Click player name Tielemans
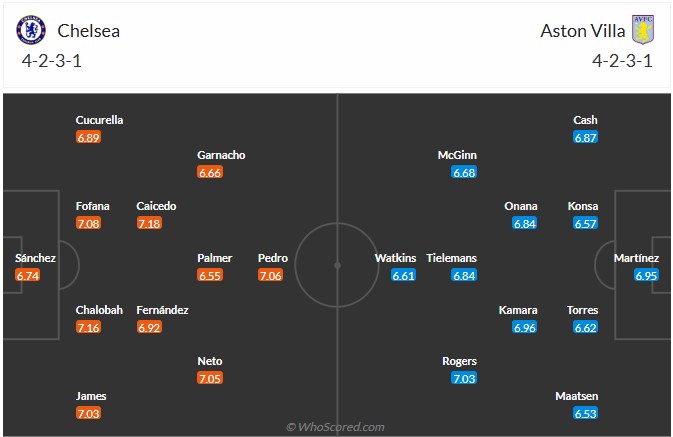This screenshot has height=437, width=673. pyautogui.click(x=451, y=258)
